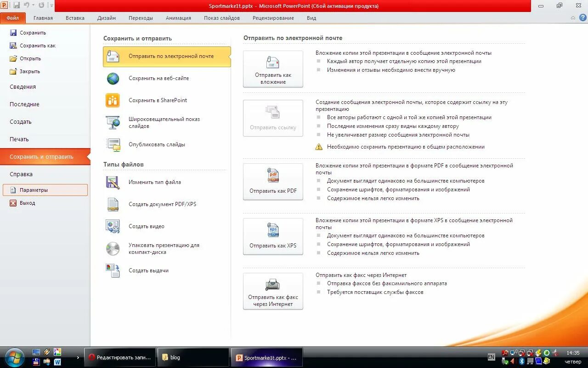Click the Сохранить как disk icon
The image size is (588, 368).
pos(13,46)
